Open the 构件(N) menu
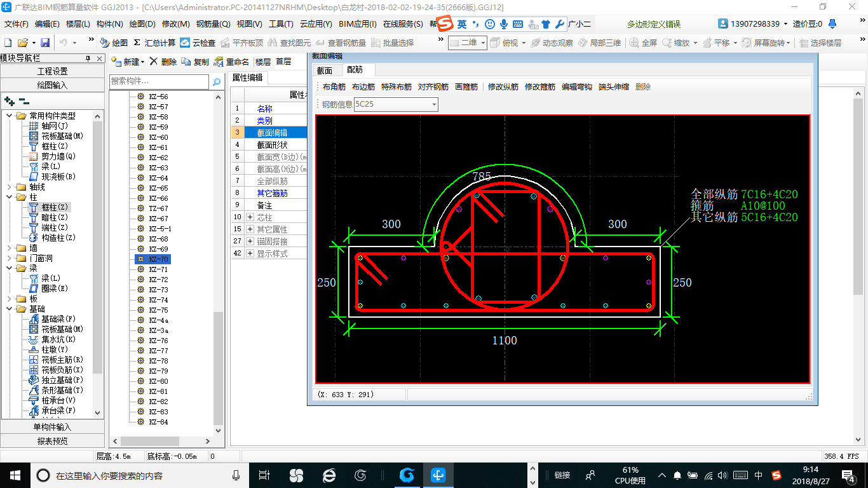Viewport: 868px width, 488px height. (109, 24)
